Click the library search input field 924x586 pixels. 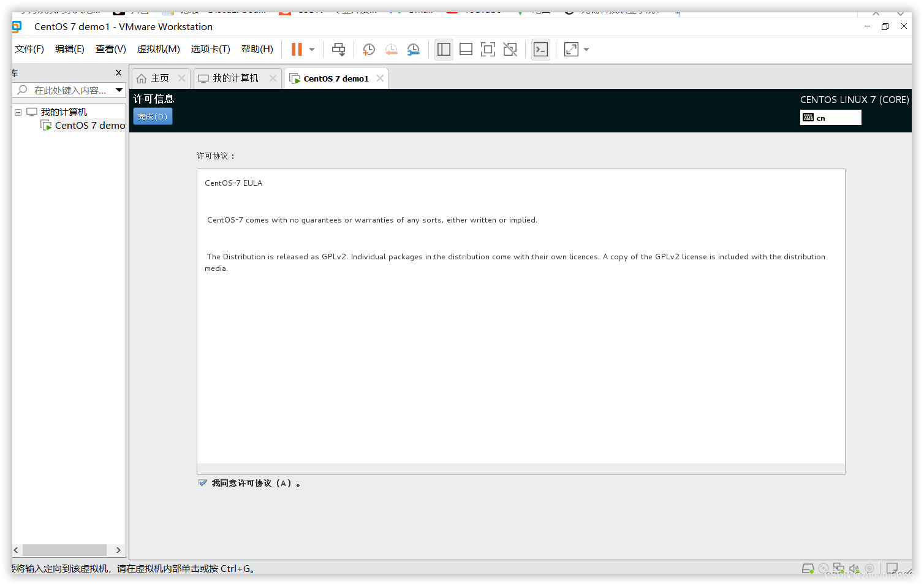tap(69, 90)
